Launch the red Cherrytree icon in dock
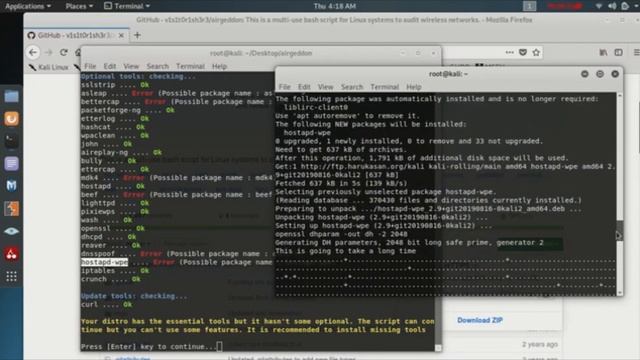The width and height of the screenshot is (640, 360). [11, 254]
